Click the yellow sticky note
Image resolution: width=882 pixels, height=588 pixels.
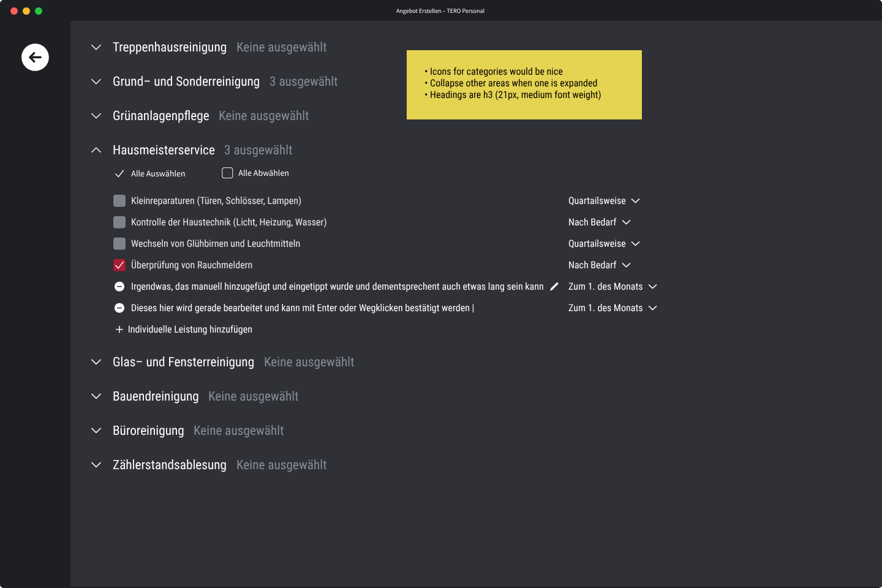524,85
